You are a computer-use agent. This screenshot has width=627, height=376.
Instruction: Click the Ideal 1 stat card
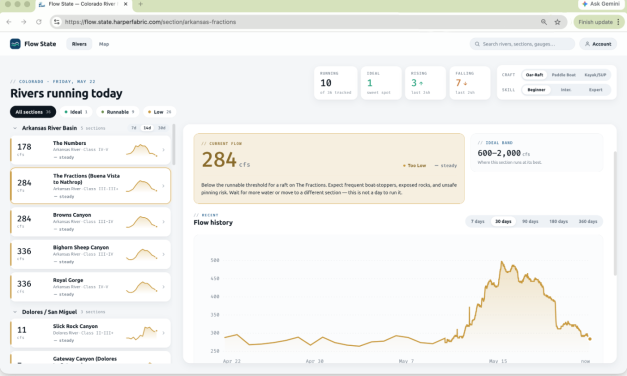(x=381, y=83)
